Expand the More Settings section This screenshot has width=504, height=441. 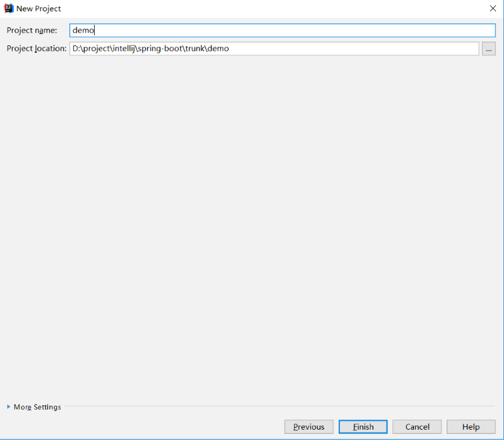[34, 407]
